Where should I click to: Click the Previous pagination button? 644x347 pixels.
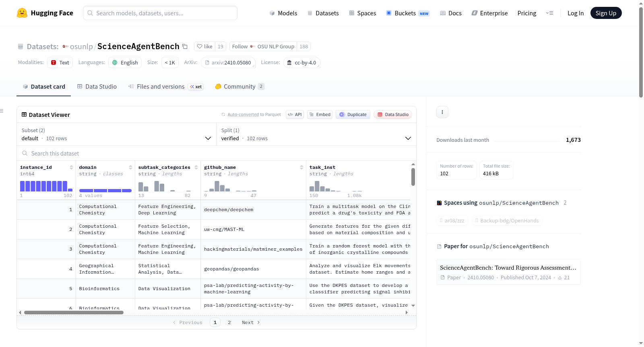click(188, 322)
